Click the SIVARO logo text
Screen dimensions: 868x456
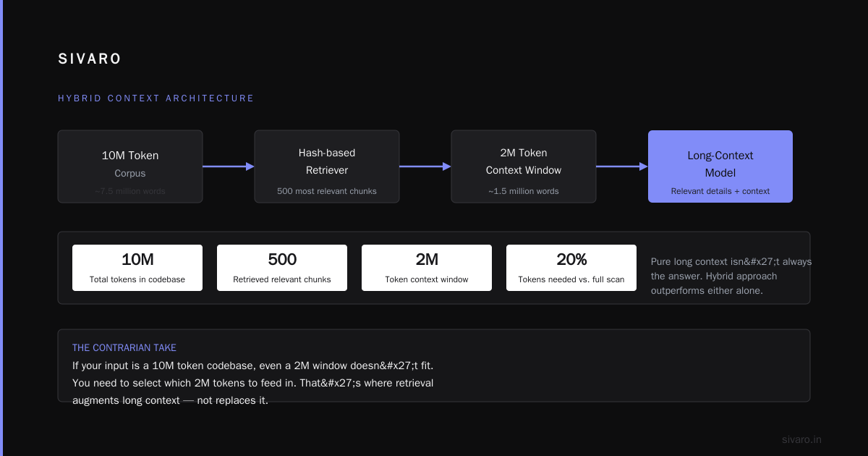click(90, 59)
